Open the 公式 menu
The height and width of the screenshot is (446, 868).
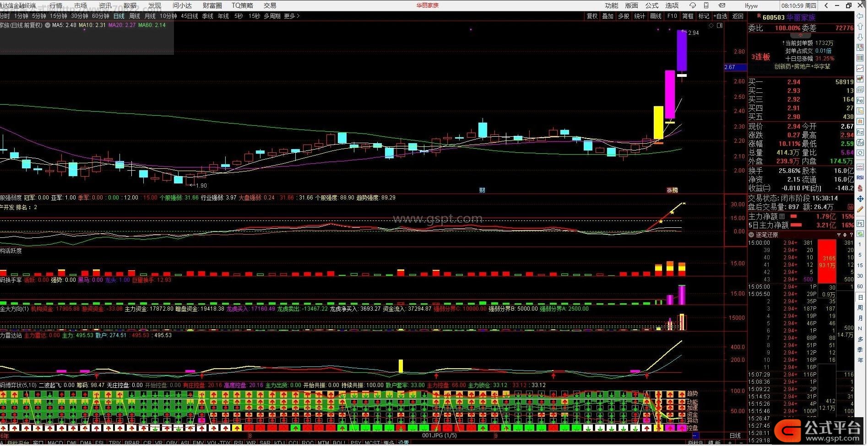[651, 5]
